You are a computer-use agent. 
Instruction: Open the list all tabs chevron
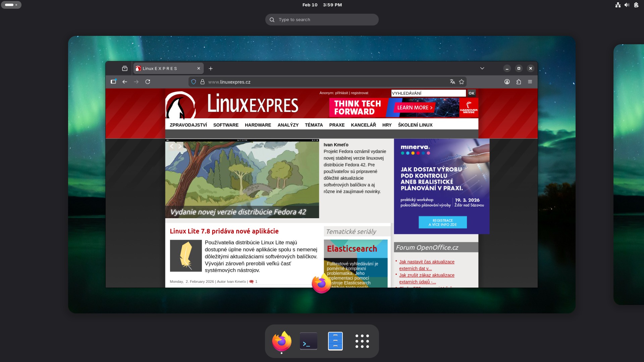tap(482, 68)
